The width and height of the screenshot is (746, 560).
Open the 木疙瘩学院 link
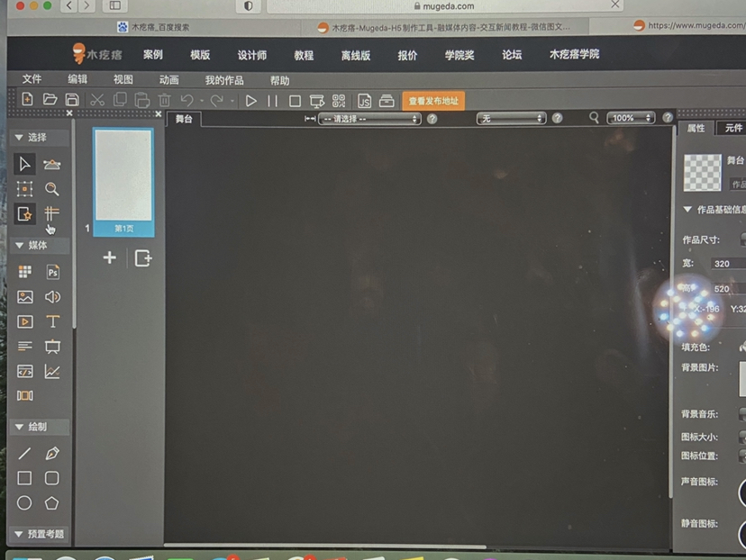(x=574, y=54)
